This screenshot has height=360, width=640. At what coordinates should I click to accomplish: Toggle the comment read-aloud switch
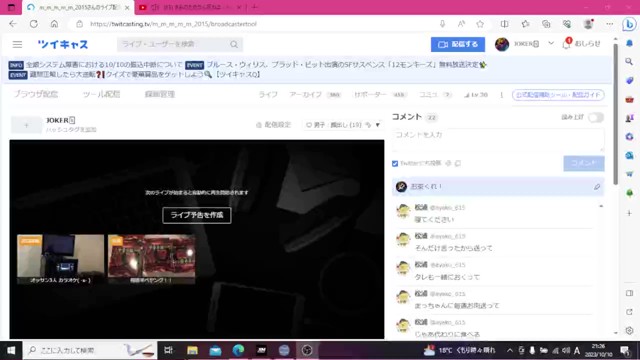[596, 117]
